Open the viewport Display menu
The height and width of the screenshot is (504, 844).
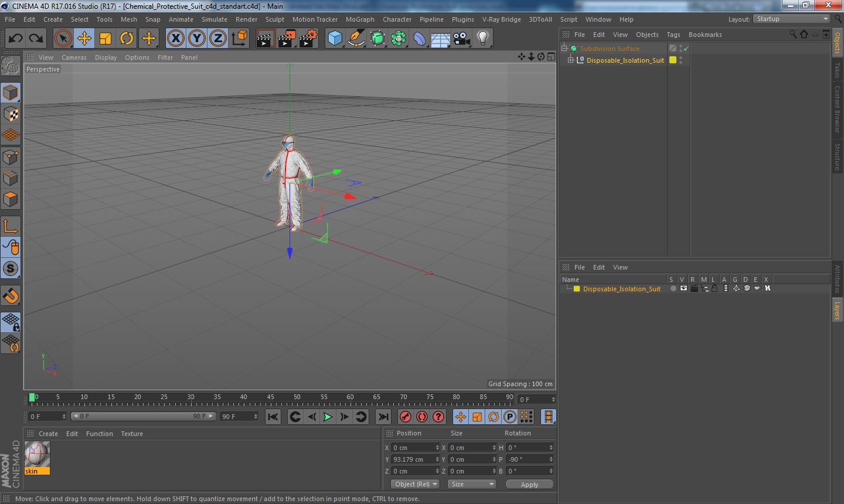coord(105,57)
